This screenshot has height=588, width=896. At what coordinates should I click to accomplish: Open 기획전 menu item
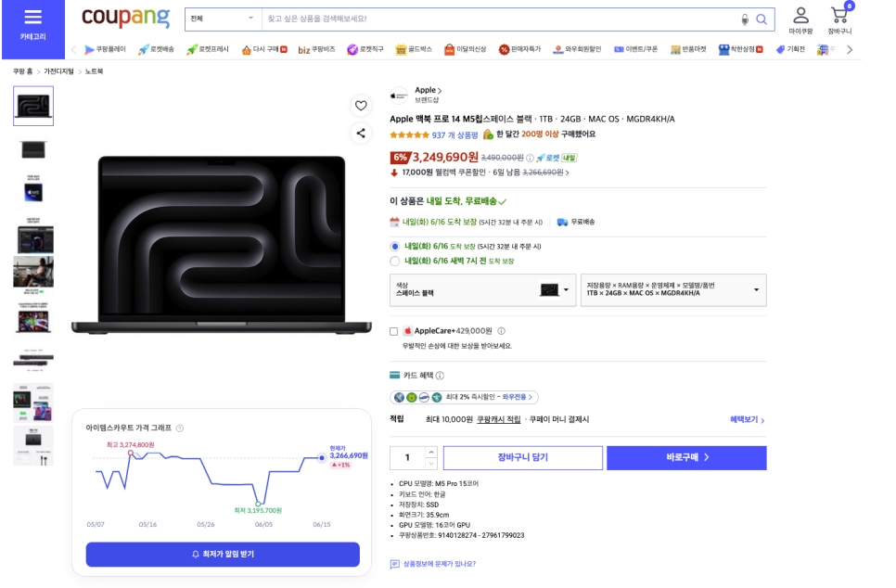pyautogui.click(x=790, y=50)
